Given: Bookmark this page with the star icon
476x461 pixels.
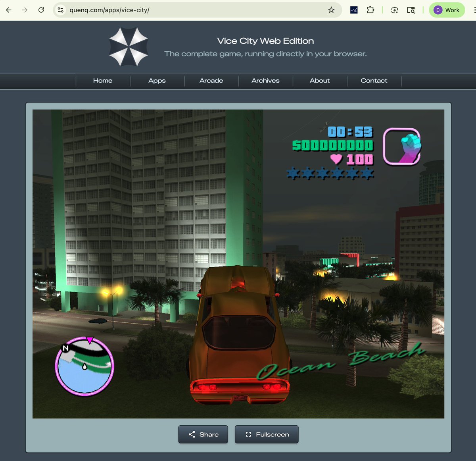Looking at the screenshot, I should pyautogui.click(x=331, y=10).
